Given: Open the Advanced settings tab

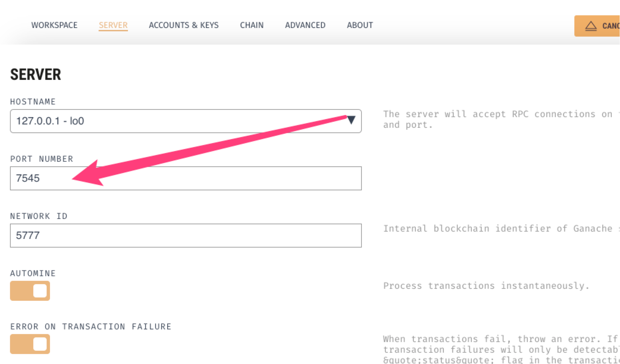Looking at the screenshot, I should 305,25.
